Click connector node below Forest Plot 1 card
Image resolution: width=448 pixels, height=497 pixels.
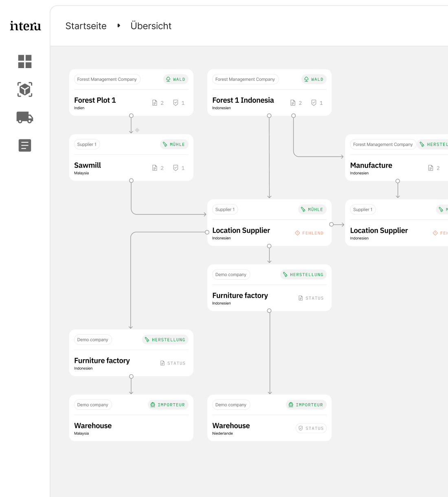pos(131,116)
